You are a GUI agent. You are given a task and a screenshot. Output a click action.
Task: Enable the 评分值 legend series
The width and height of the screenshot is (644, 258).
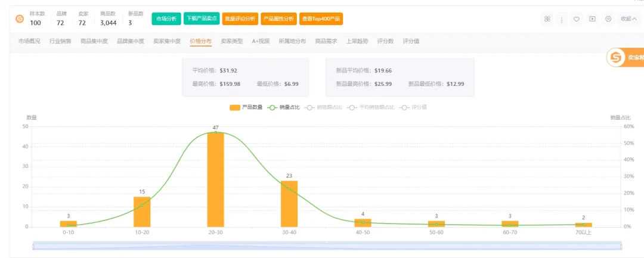click(413, 107)
